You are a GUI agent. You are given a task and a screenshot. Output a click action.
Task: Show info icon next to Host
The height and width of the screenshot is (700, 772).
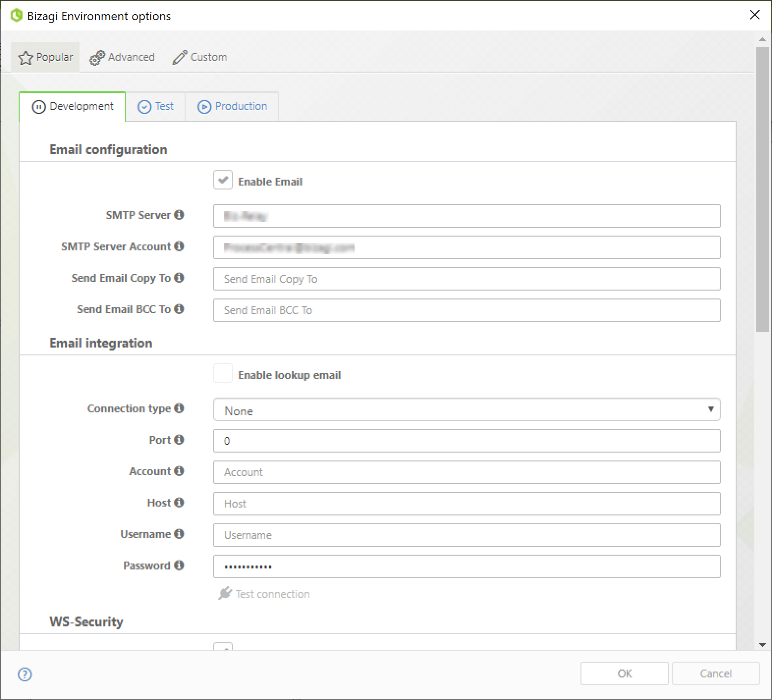click(179, 502)
